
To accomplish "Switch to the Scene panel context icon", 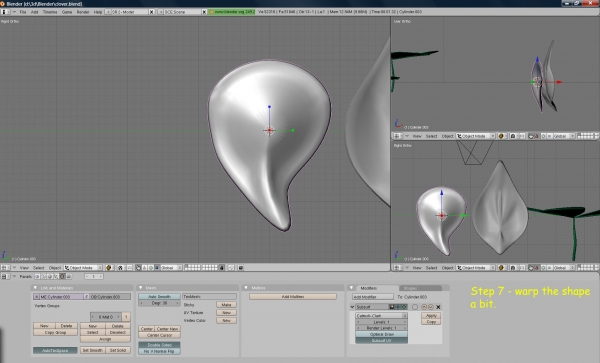I will pyautogui.click(x=68, y=276).
